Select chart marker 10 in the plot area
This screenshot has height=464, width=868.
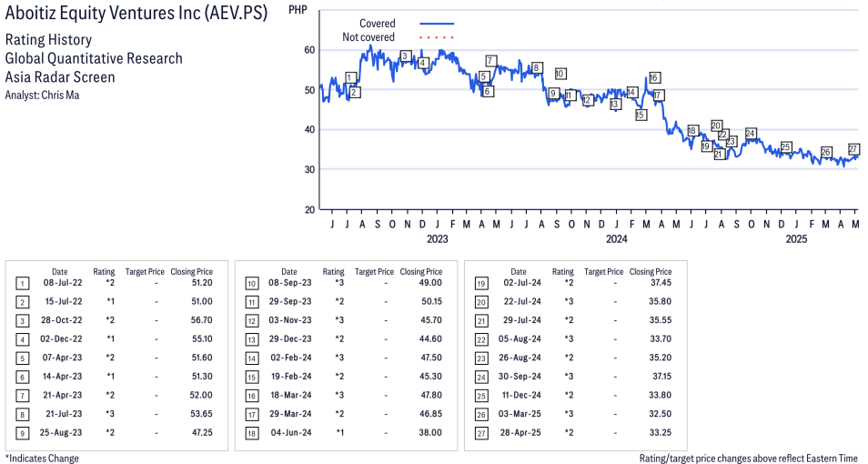(x=560, y=74)
